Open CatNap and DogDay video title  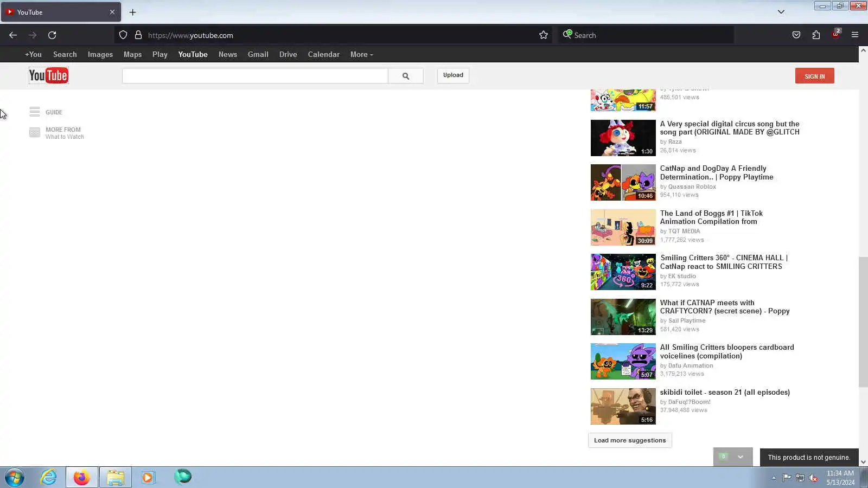[x=717, y=172]
